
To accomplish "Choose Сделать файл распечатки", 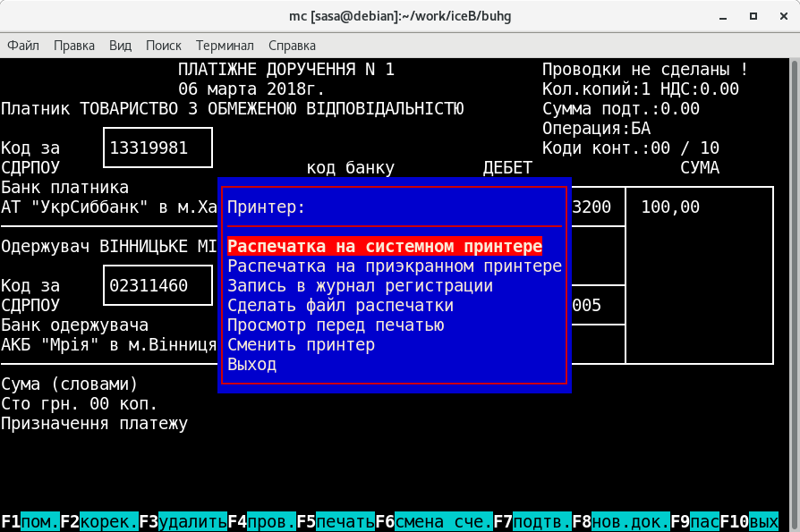I will click(340, 305).
